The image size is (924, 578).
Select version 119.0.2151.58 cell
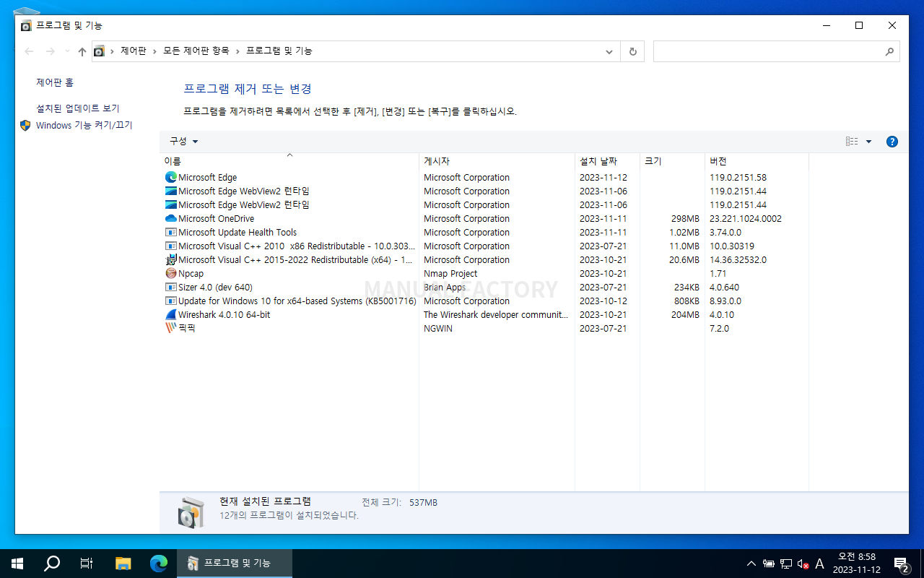tap(738, 177)
